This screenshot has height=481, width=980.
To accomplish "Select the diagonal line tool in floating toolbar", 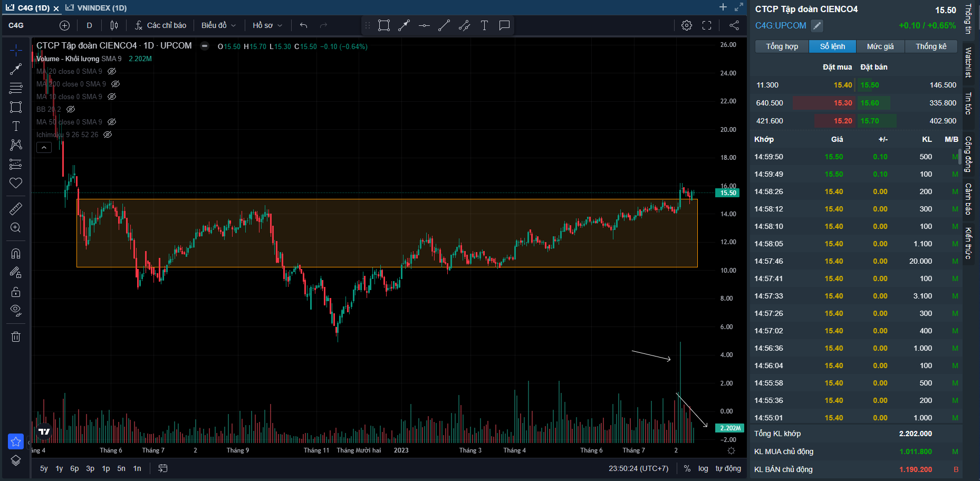I will pos(444,25).
